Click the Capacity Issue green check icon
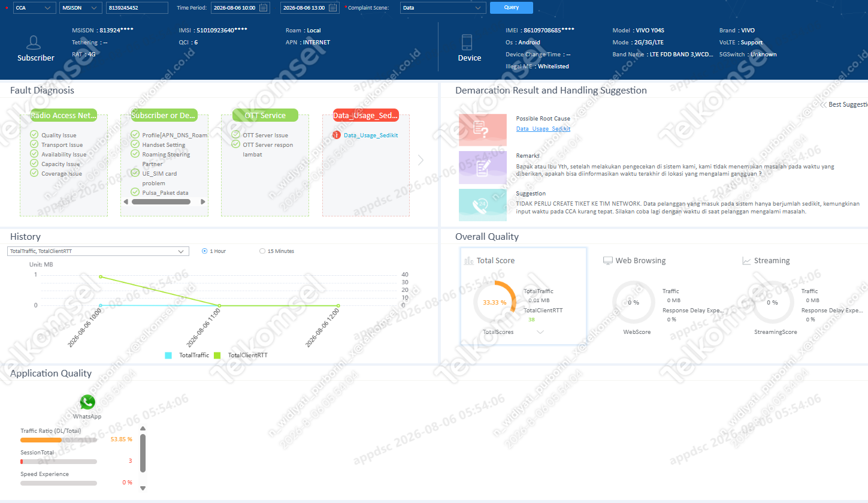This screenshot has height=503, width=868. click(34, 164)
